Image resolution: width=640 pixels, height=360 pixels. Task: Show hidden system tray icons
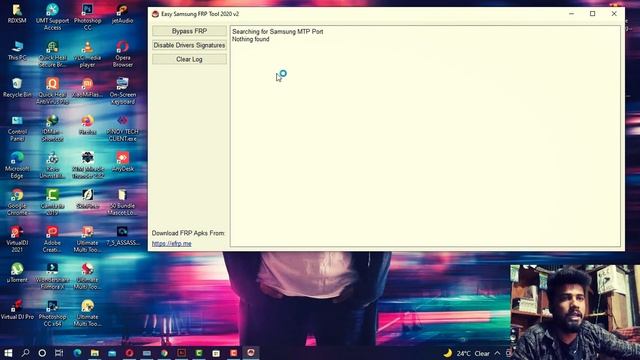pyautogui.click(x=498, y=353)
